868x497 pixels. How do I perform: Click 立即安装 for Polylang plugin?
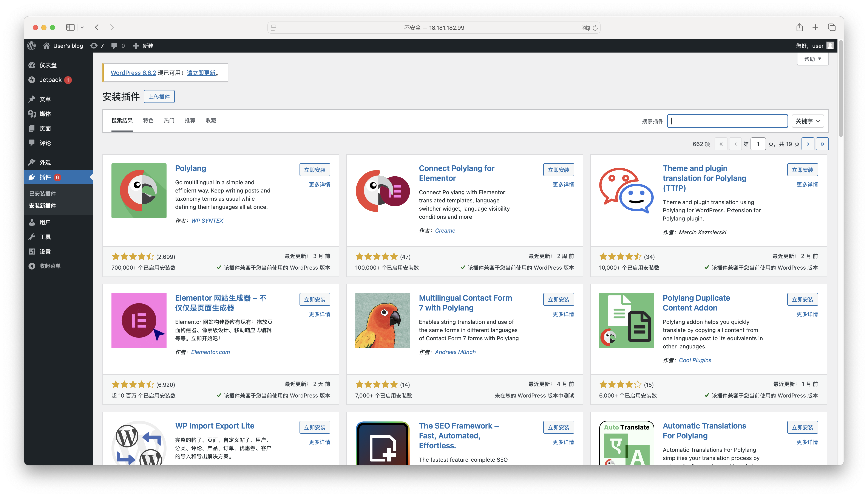pos(314,170)
